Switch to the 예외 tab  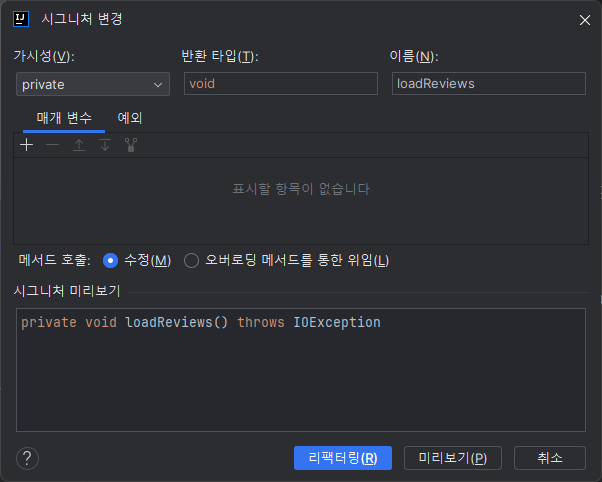(130, 118)
